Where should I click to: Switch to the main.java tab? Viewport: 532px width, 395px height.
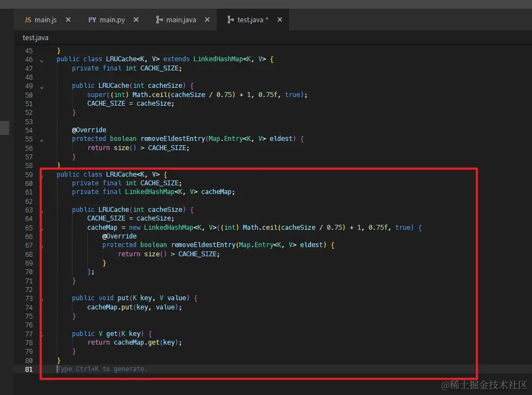pyautogui.click(x=181, y=20)
